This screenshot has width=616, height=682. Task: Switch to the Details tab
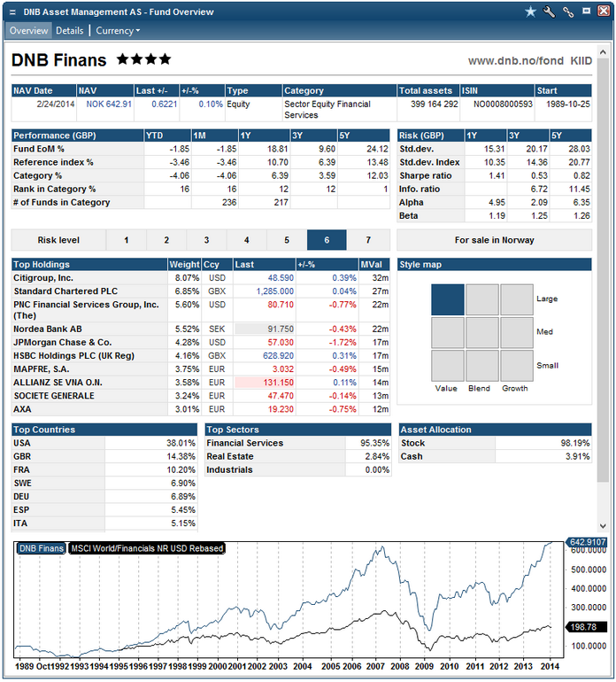(70, 30)
